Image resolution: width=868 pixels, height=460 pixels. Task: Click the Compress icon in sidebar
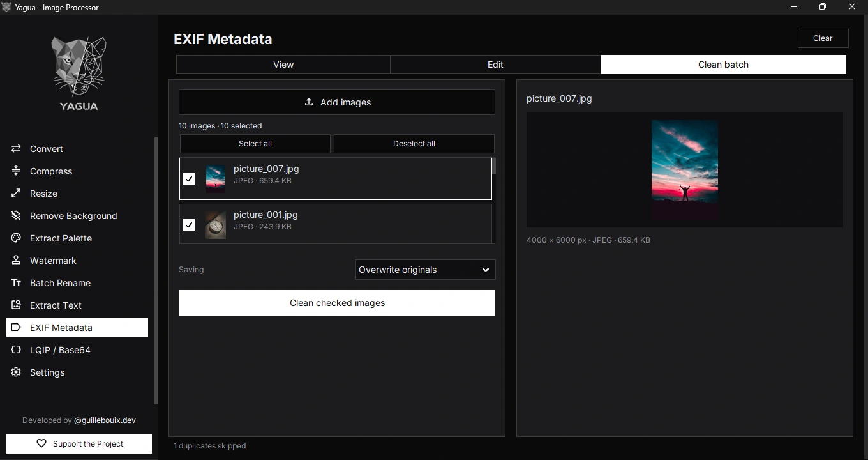(x=16, y=171)
